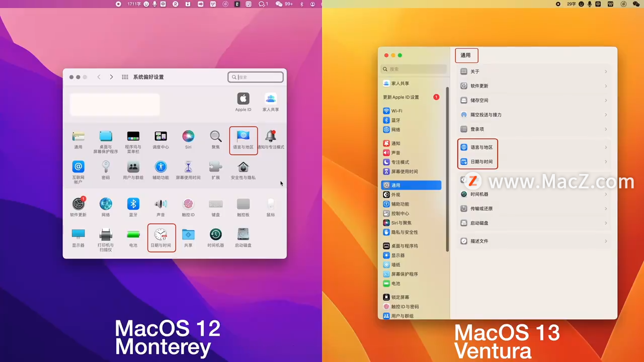Click 更新 Apple ID 设置 notice
The width and height of the screenshot is (644, 362).
click(x=411, y=97)
